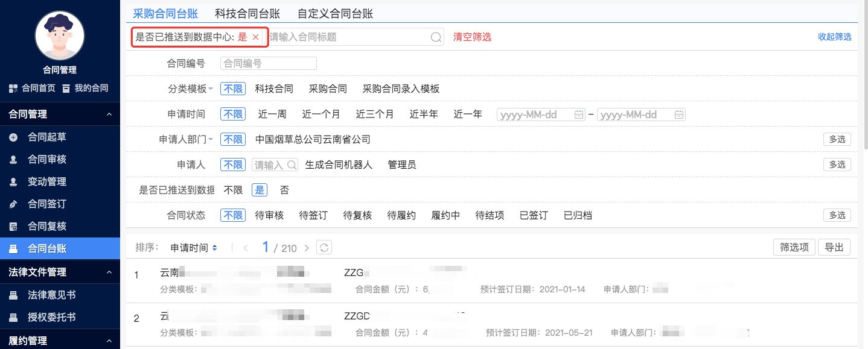Collapse the 法律文件管理 sidebar section

(x=109, y=272)
